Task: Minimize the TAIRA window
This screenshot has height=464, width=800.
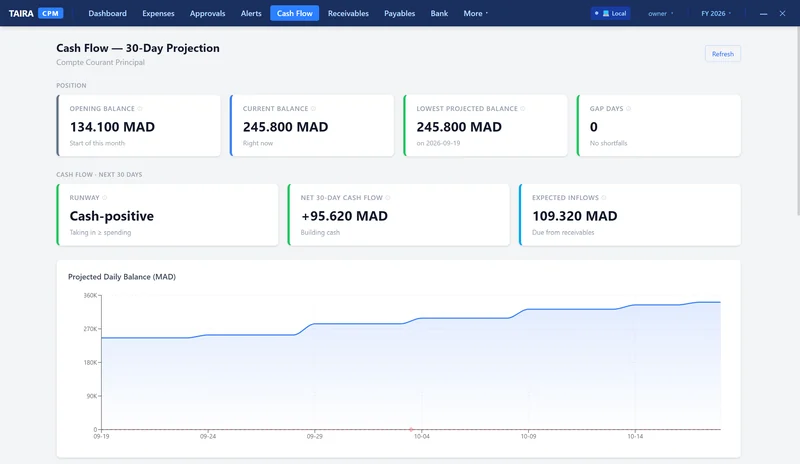Action: click(763, 14)
